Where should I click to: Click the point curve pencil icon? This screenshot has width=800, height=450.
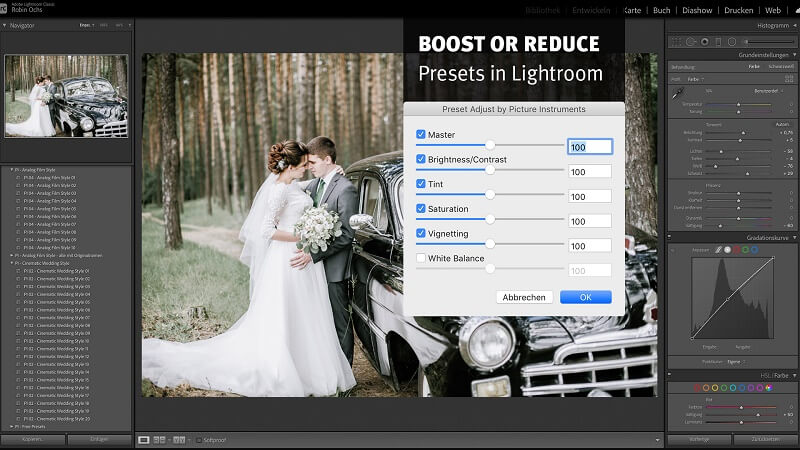click(718, 250)
